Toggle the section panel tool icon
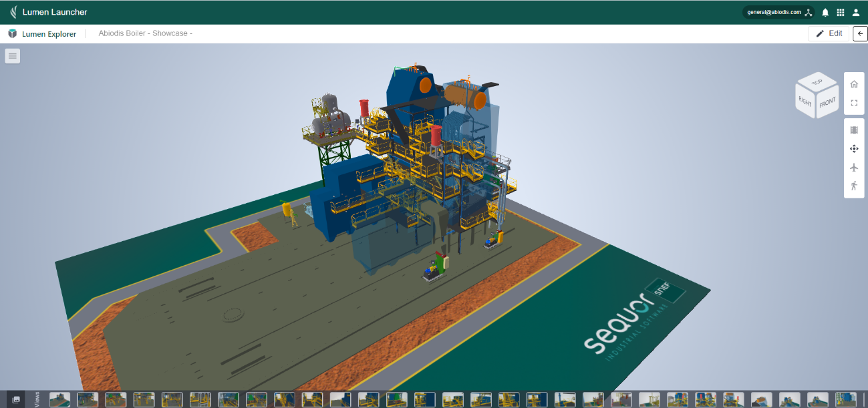The width and height of the screenshot is (868, 408). point(854,130)
